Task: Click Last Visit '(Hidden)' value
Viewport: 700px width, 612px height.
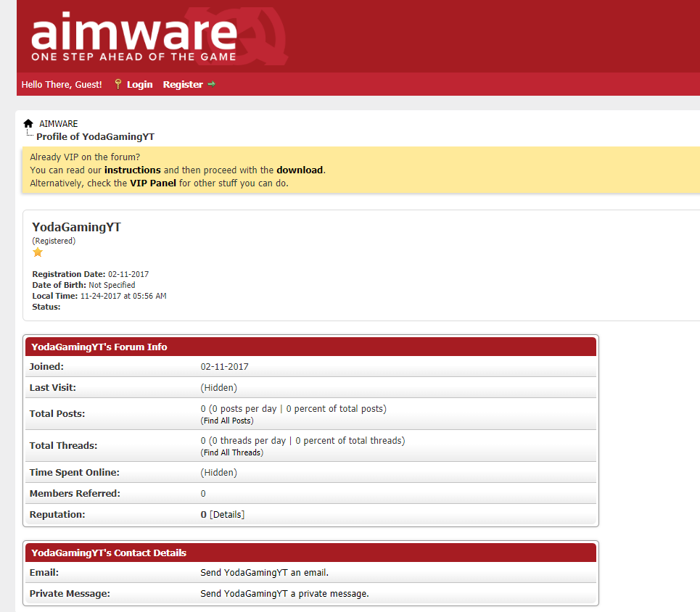Action: point(219,388)
